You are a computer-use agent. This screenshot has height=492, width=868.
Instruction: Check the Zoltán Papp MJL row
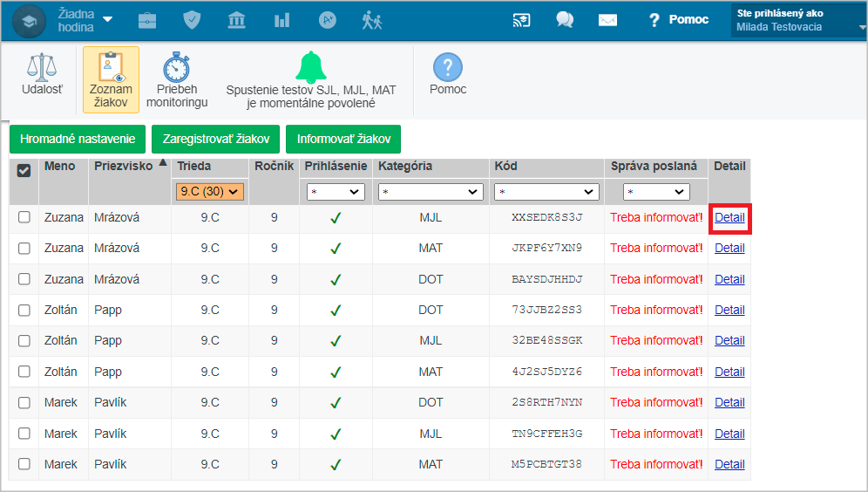tap(24, 341)
